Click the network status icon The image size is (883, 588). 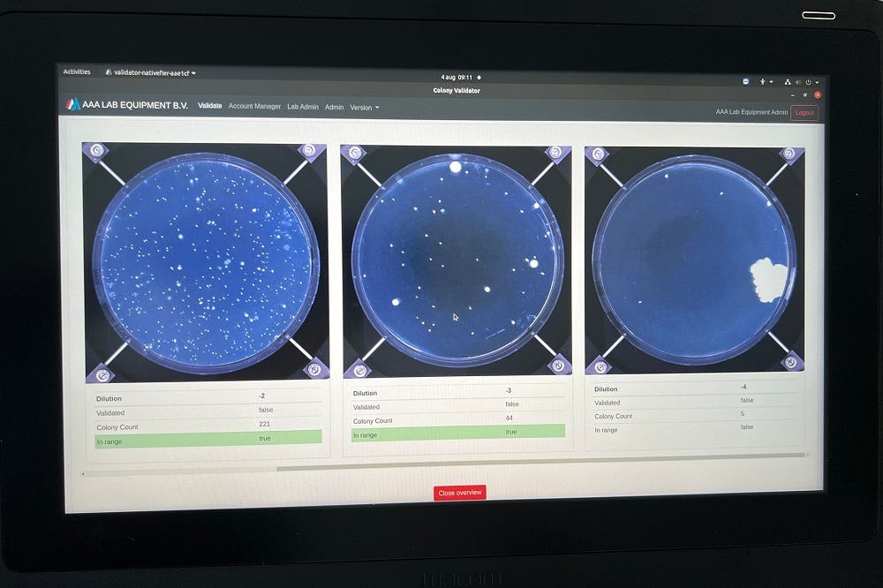pyautogui.click(x=788, y=82)
